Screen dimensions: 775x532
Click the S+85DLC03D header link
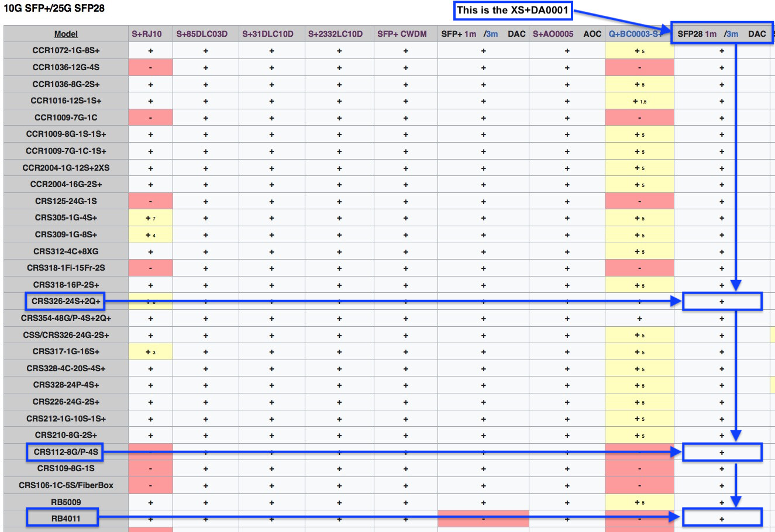tap(202, 34)
